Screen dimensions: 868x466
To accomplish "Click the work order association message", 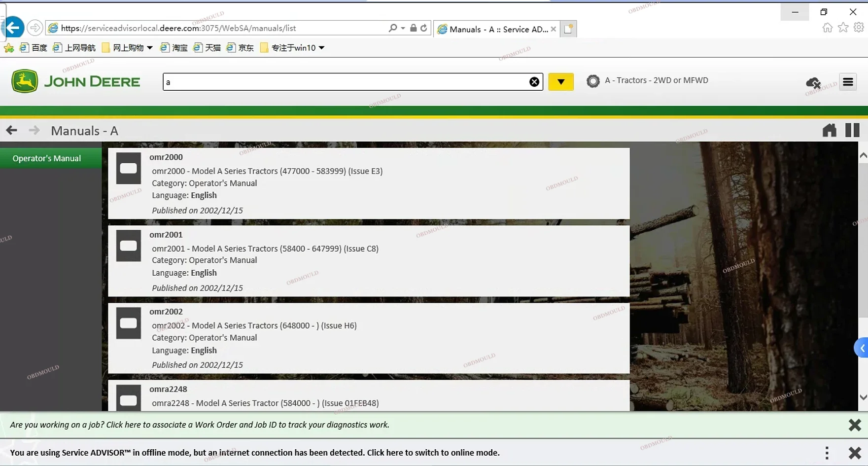I will (200, 425).
